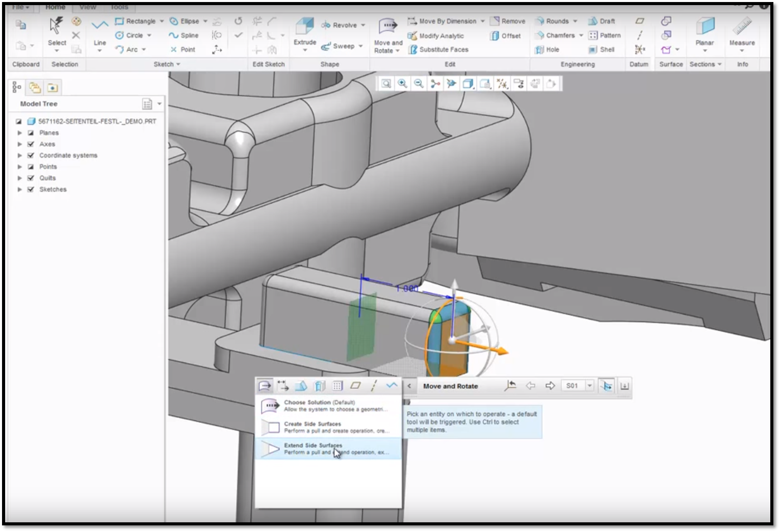This screenshot has width=780, height=532.
Task: Open the Sections group overflow label
Action: pos(706,64)
